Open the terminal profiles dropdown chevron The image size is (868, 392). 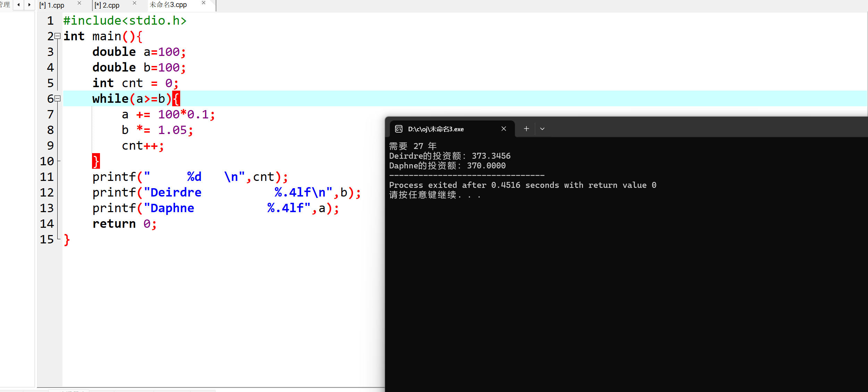point(542,129)
